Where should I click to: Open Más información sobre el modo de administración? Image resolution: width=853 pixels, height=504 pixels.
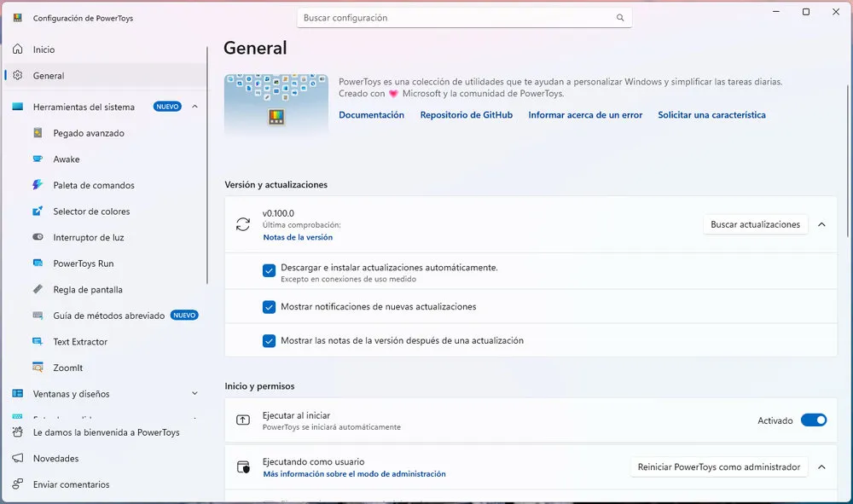click(x=354, y=474)
